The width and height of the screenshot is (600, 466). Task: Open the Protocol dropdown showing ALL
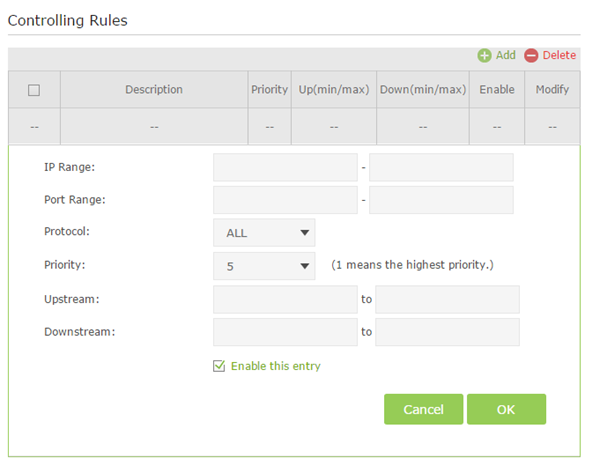coord(264,233)
